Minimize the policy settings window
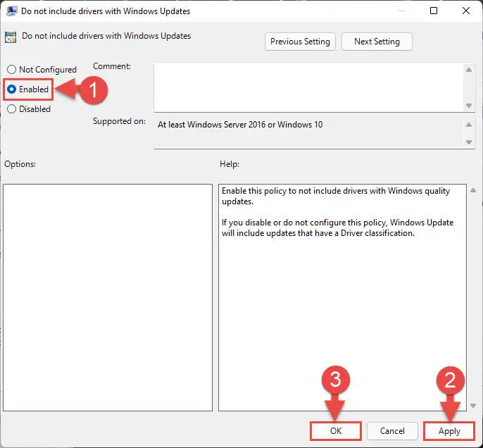The height and width of the screenshot is (448, 483). (x=401, y=11)
